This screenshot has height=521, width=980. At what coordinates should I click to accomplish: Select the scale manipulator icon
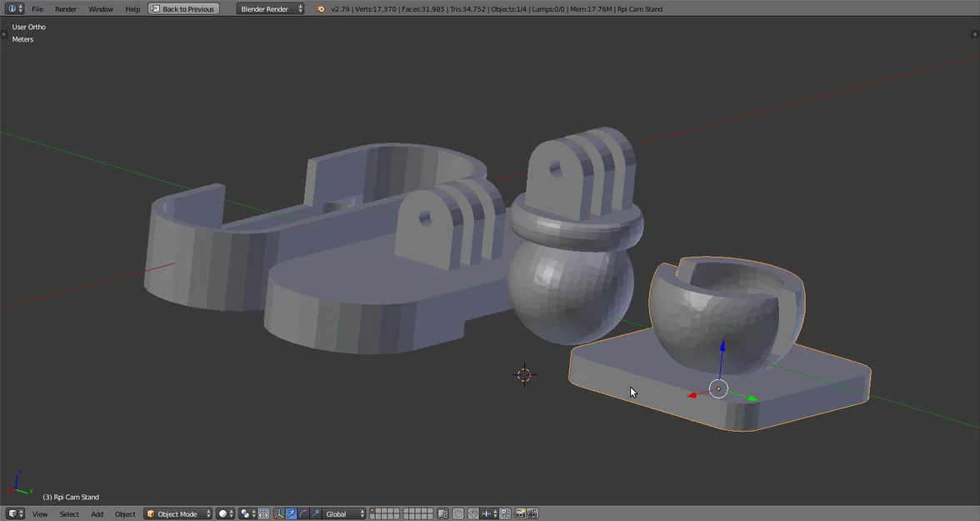click(x=315, y=514)
